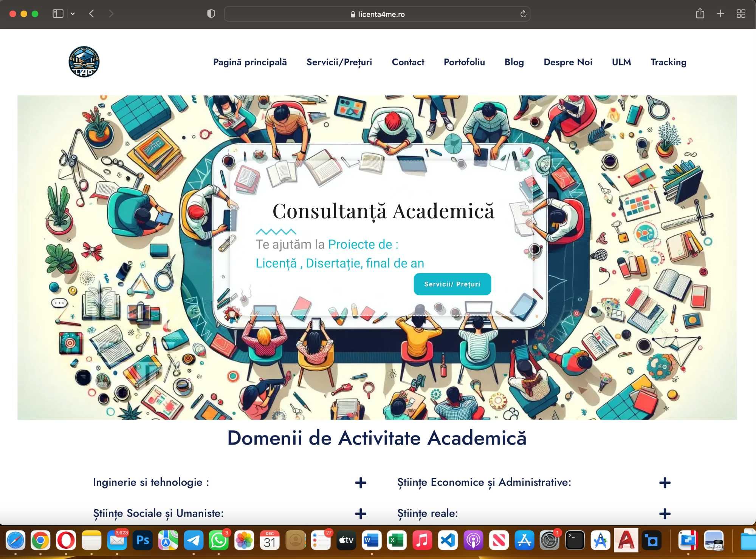Launch Apple TV from the Dock
Viewport: 756px width, 559px height.
346,540
